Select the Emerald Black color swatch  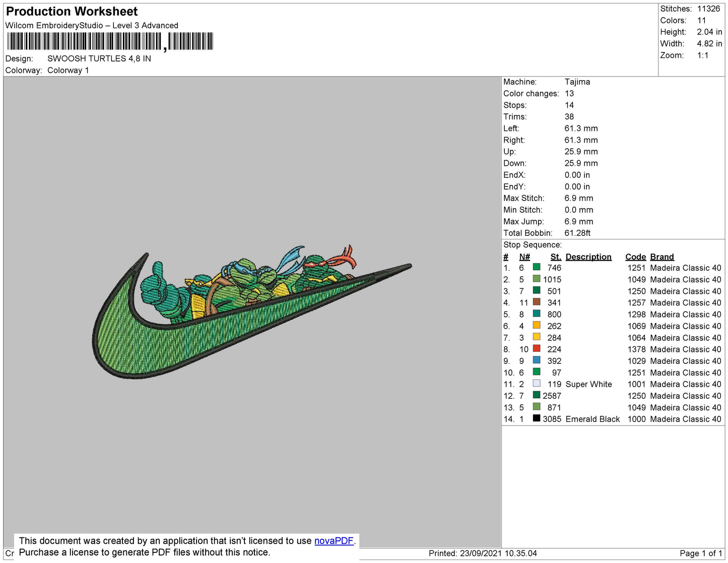tap(537, 418)
